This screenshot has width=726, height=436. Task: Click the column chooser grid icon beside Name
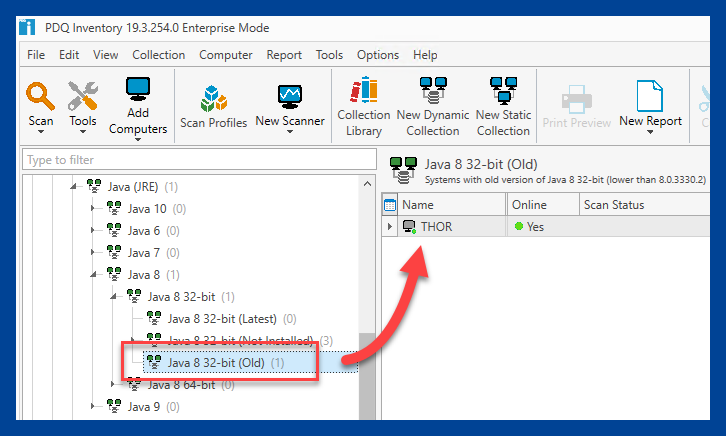pos(390,205)
